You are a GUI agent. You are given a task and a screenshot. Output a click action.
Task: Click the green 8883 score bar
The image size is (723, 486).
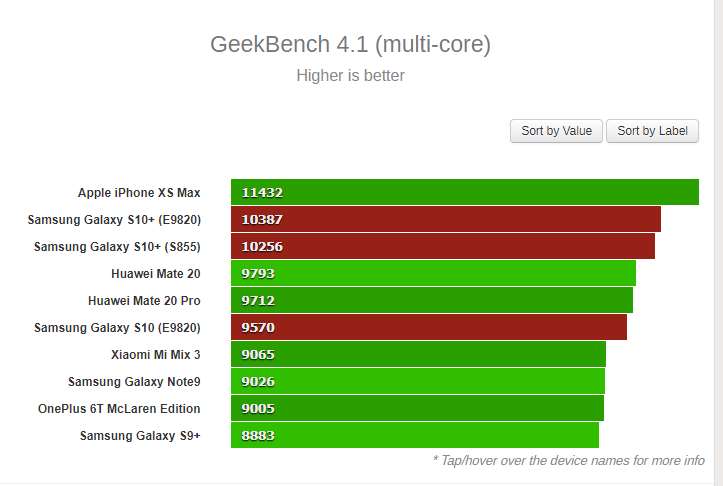[x=415, y=435]
